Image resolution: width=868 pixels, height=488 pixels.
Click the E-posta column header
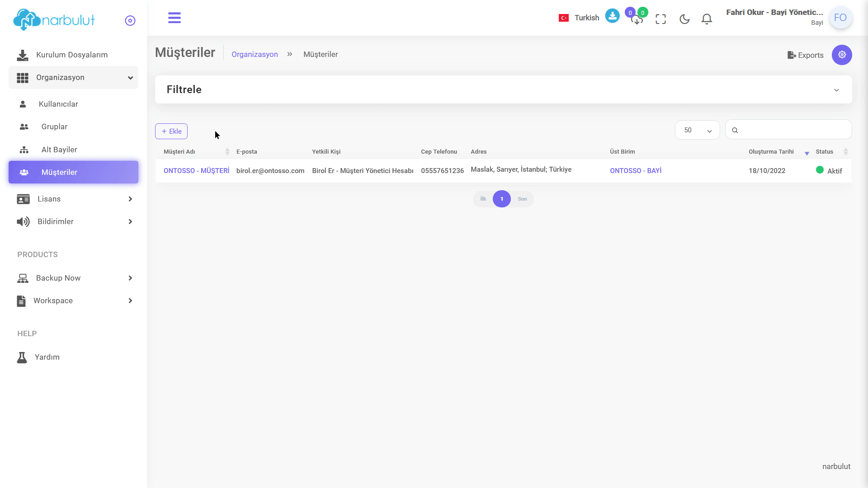pyautogui.click(x=246, y=152)
